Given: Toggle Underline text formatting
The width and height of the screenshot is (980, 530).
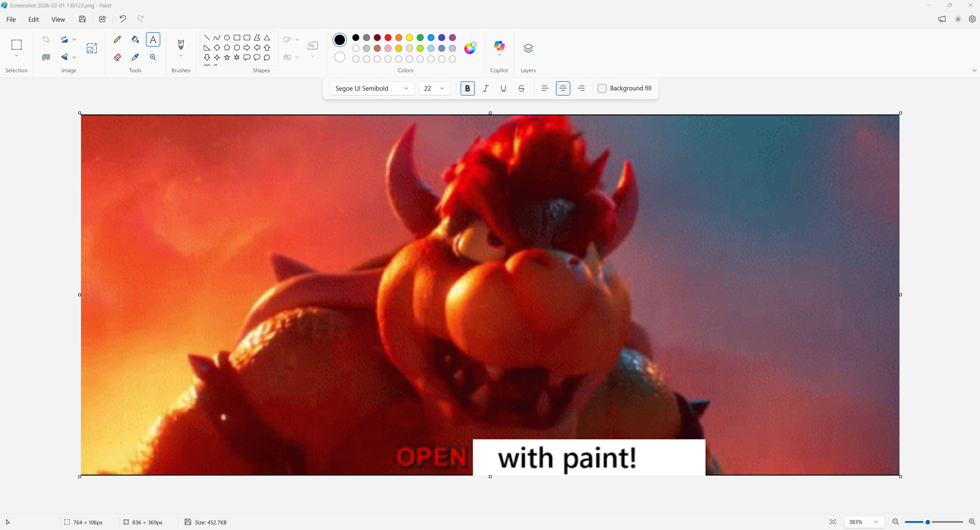Looking at the screenshot, I should (x=503, y=88).
